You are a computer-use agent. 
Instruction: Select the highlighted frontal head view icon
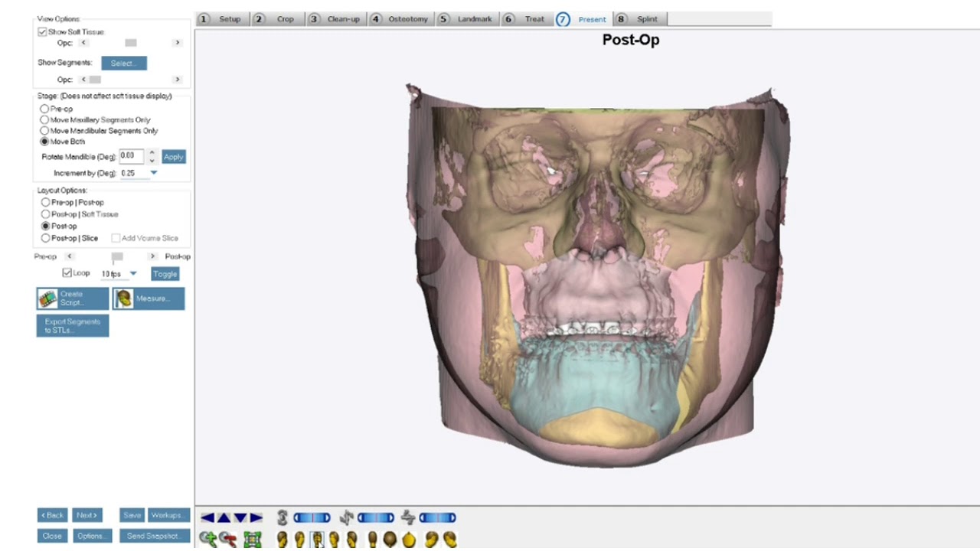[x=317, y=540]
